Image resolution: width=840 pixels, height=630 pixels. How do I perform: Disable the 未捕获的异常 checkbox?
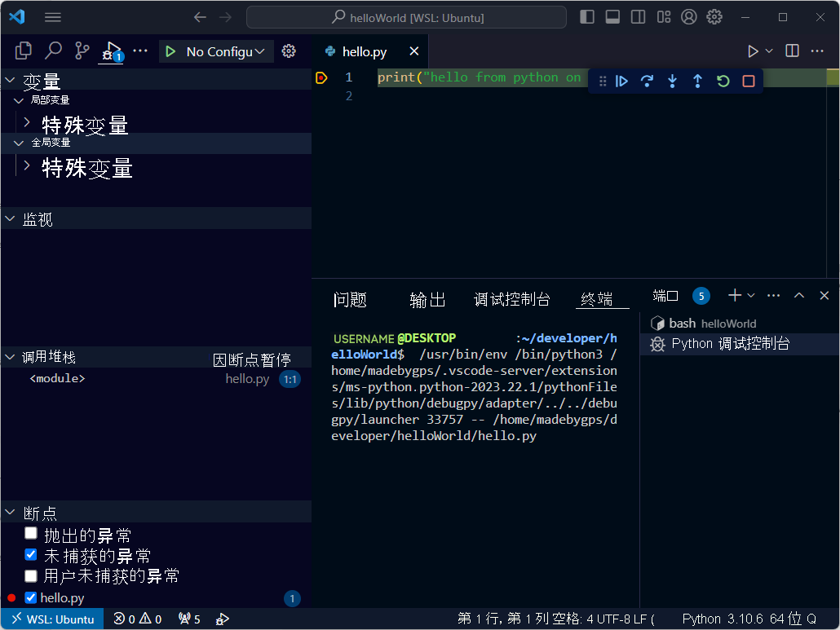pos(30,554)
